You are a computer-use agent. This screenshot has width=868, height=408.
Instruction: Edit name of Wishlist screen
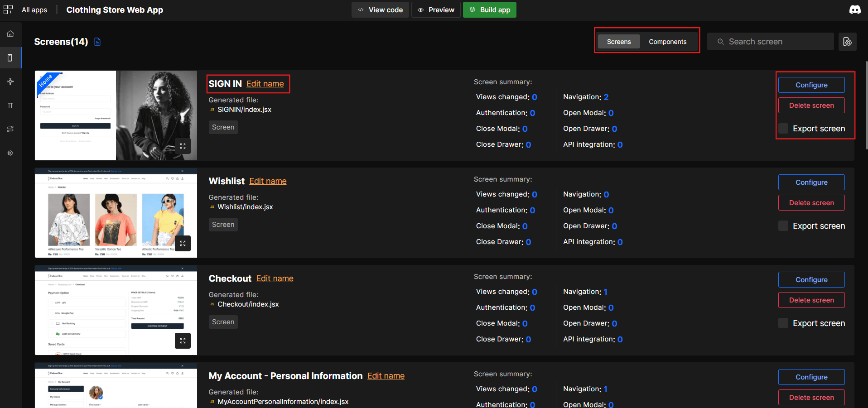click(268, 181)
